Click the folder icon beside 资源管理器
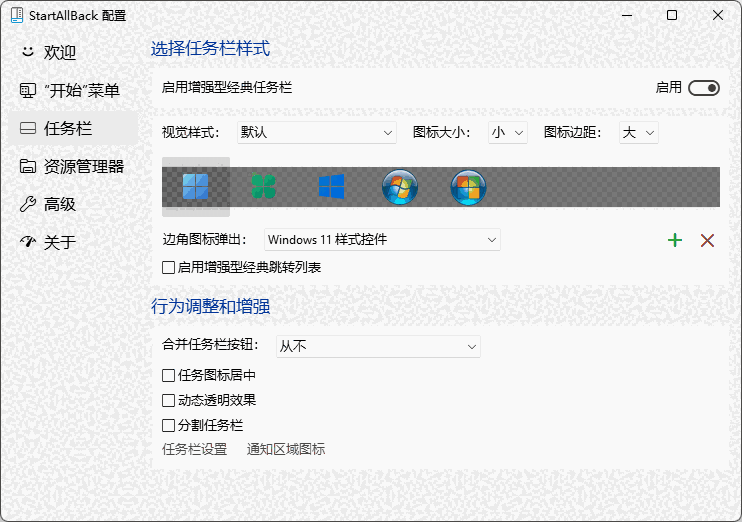This screenshot has height=522, width=742. (x=28, y=166)
